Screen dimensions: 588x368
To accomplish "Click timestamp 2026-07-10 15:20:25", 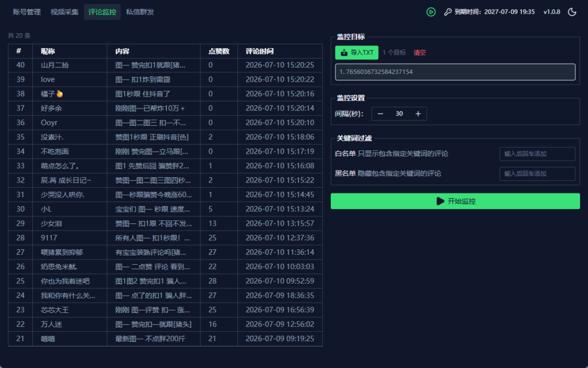I will pos(280,65).
